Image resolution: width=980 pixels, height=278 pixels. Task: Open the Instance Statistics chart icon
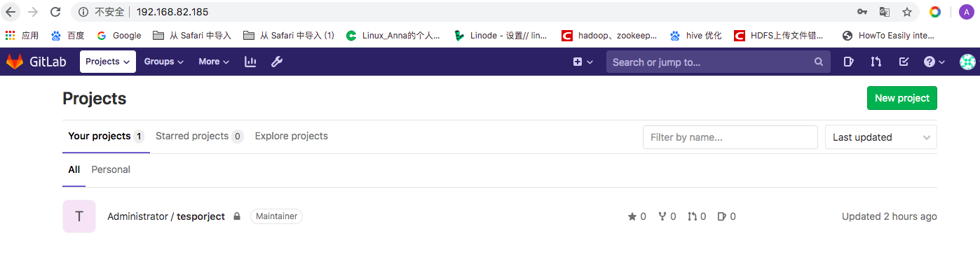pos(250,62)
